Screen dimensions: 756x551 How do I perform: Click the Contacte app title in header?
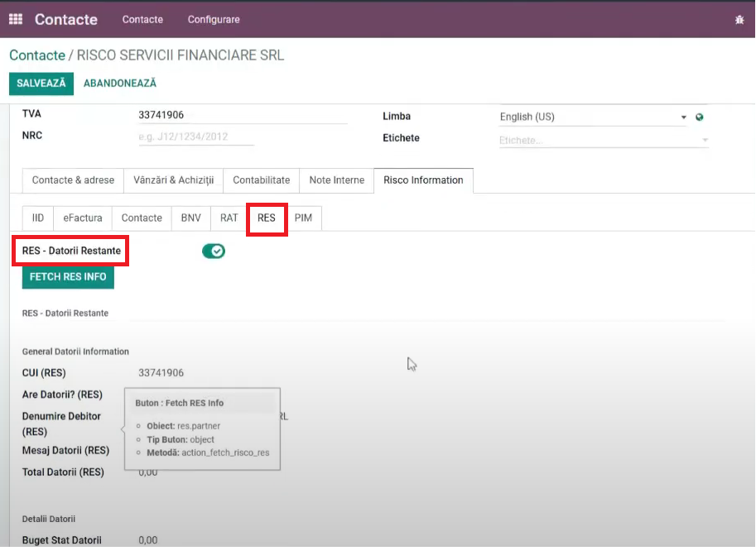[x=66, y=19]
